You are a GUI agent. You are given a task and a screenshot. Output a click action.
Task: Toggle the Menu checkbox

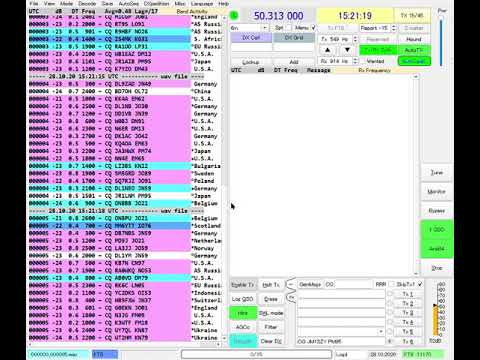pyautogui.click(x=313, y=28)
